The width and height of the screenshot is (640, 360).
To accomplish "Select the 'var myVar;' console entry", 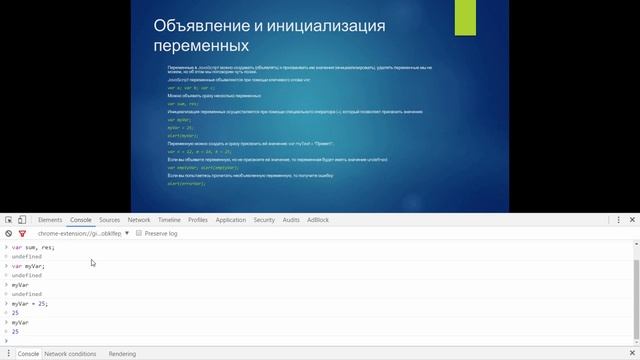I will pos(28,266).
